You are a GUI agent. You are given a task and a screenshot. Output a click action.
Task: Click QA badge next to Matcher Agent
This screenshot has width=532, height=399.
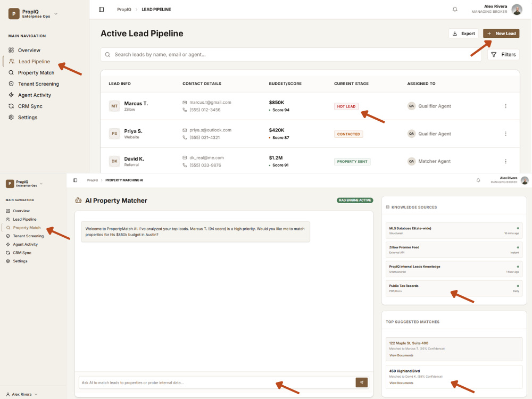click(411, 162)
